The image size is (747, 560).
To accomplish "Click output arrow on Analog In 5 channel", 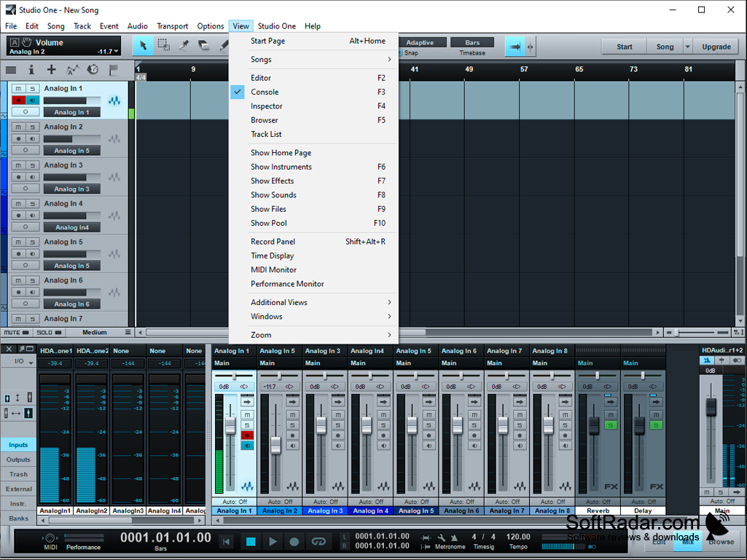I will (429, 402).
